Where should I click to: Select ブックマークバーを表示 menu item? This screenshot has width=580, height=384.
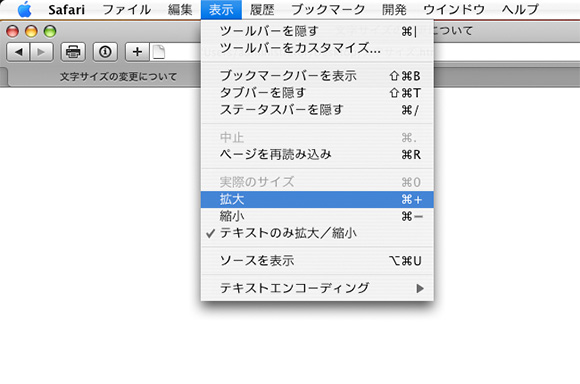pos(317,76)
